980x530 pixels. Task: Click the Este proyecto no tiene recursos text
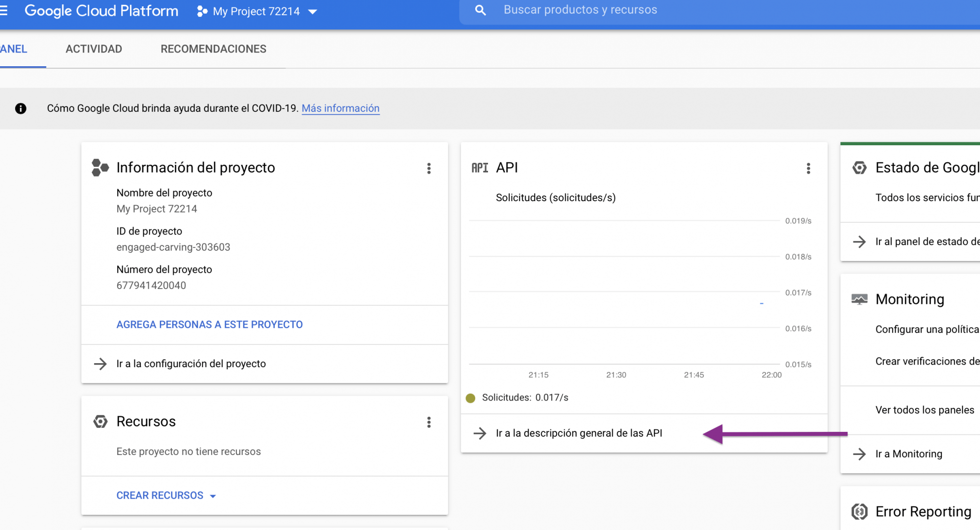click(188, 451)
